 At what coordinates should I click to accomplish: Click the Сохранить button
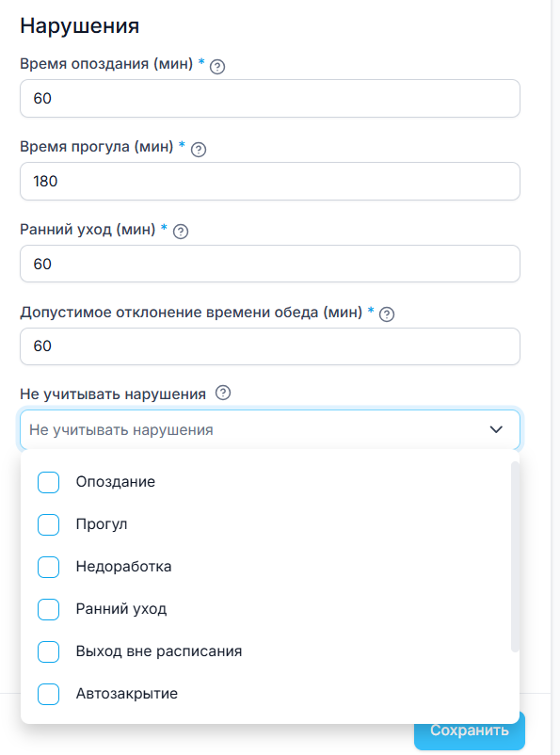pyautogui.click(x=470, y=731)
